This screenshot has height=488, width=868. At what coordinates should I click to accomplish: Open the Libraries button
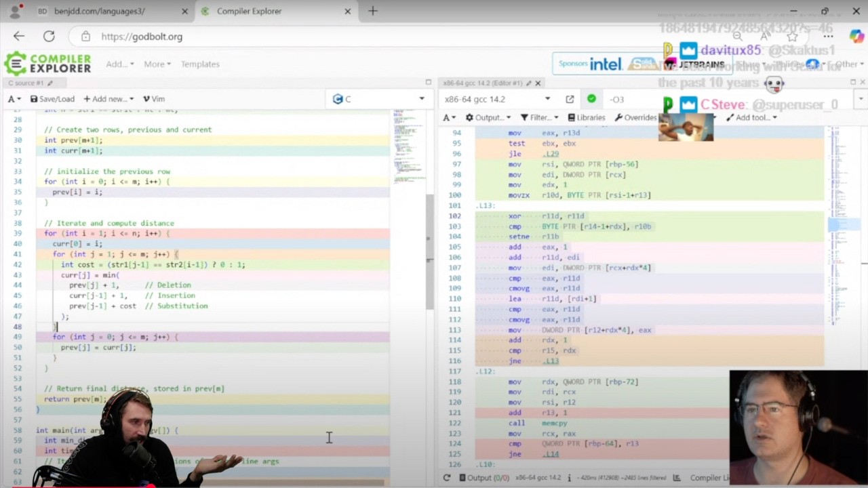587,117
